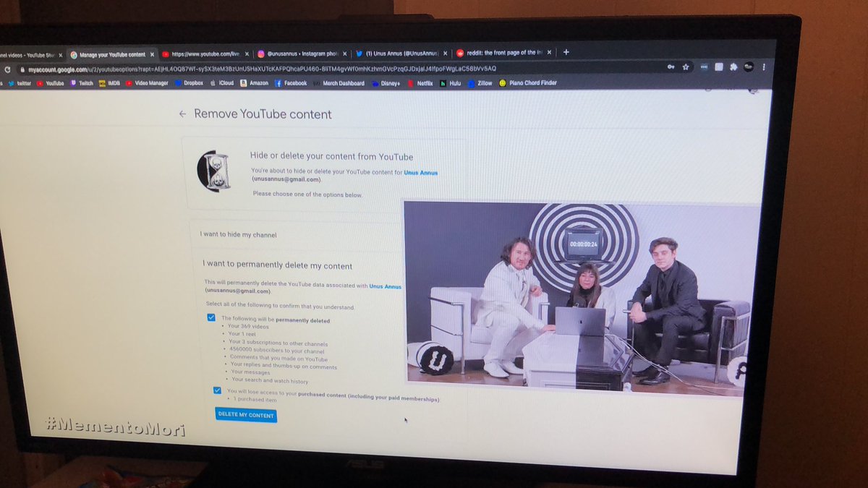This screenshot has width=868, height=488.
Task: Uncheck the 'permanently deleted' confirmation checkbox
Action: 211,317
